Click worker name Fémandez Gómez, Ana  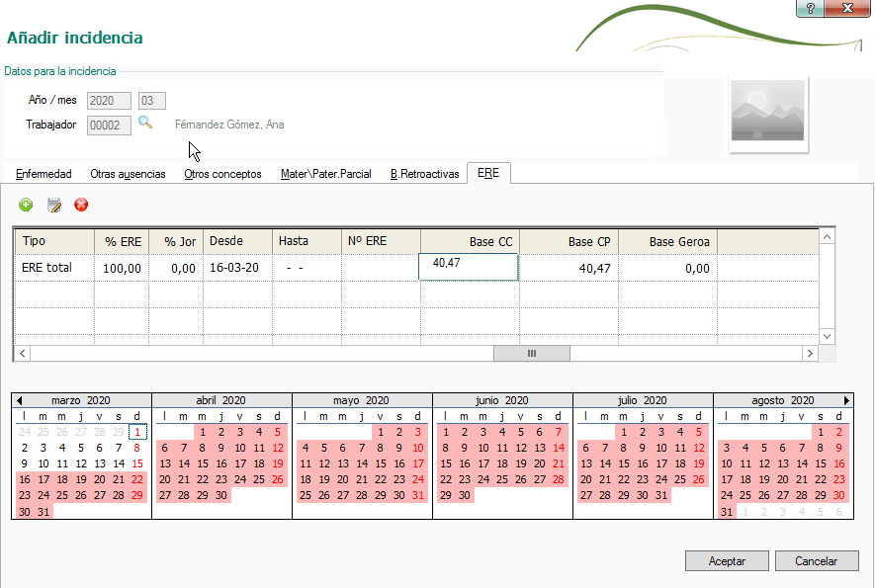click(229, 125)
